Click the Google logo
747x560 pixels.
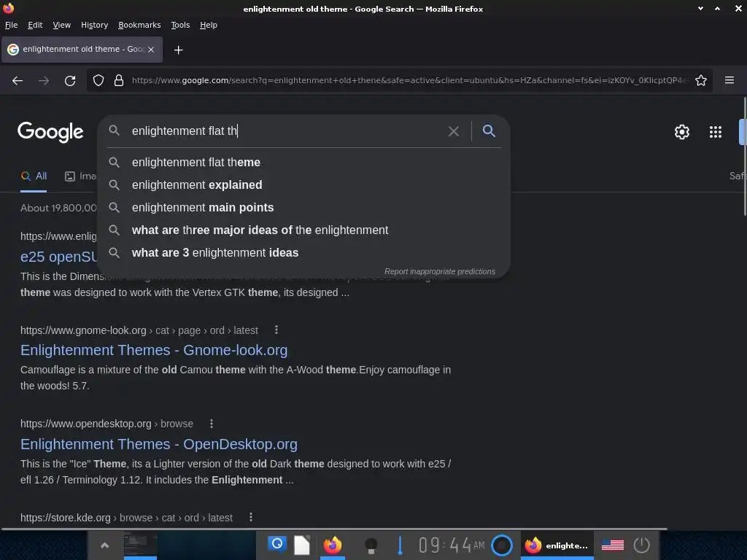tap(50, 131)
